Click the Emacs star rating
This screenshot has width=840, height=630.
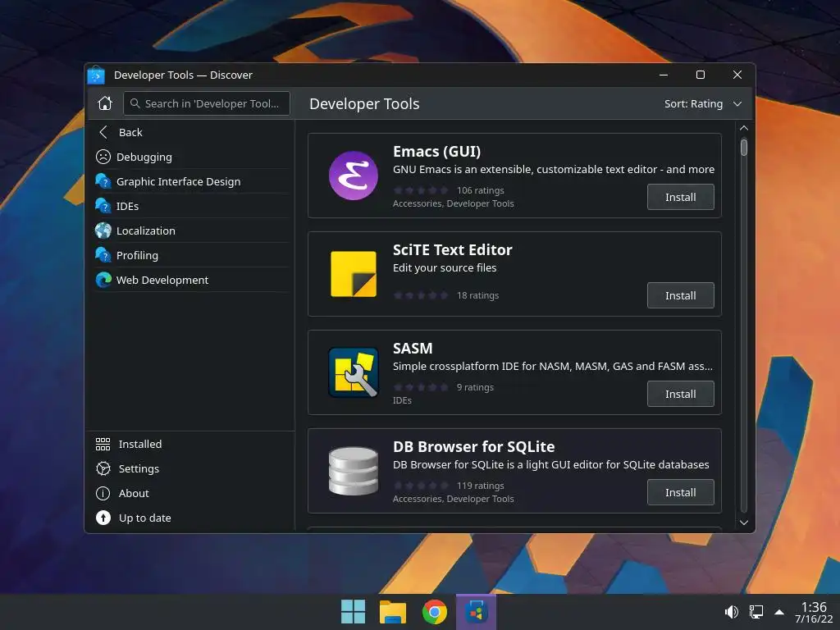click(x=421, y=190)
